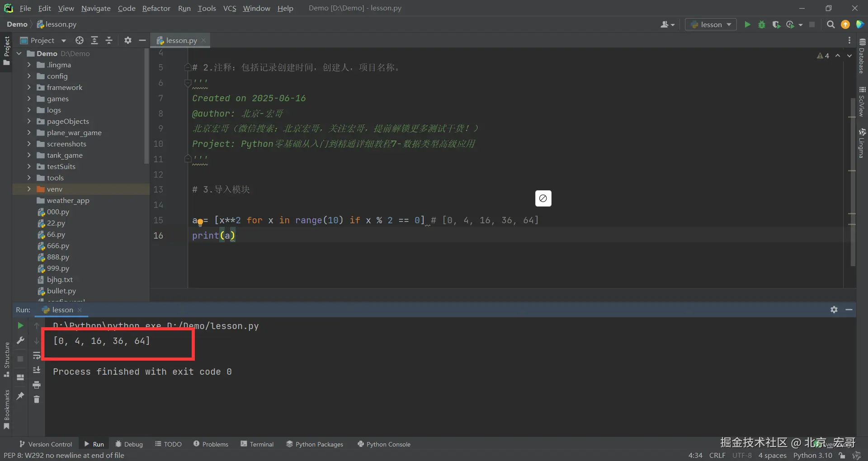Collapse all in Project panel
This screenshot has width=868, height=461.
pos(109,40)
